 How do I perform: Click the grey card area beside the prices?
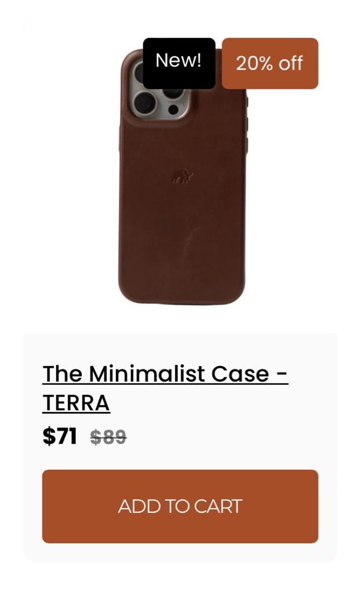click(x=227, y=436)
